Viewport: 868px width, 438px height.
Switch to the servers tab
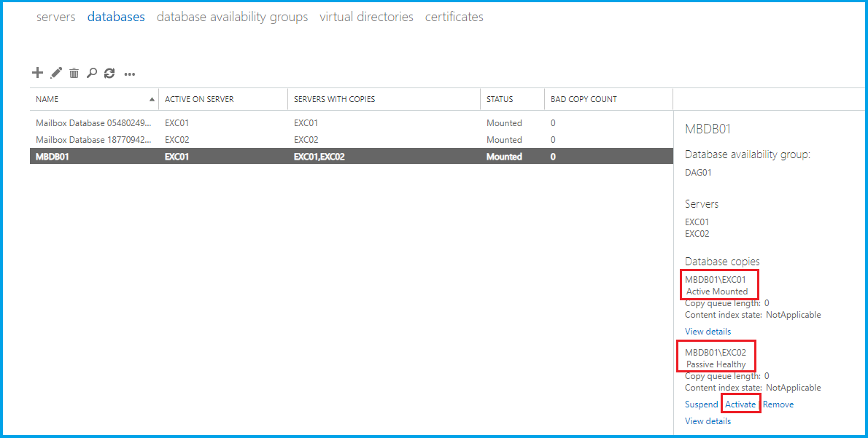56,17
